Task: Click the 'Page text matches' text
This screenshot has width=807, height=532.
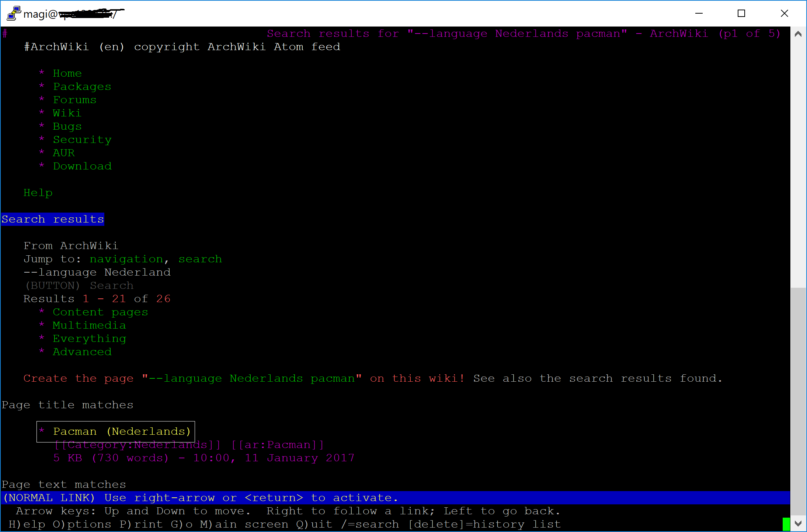Action: (x=64, y=484)
